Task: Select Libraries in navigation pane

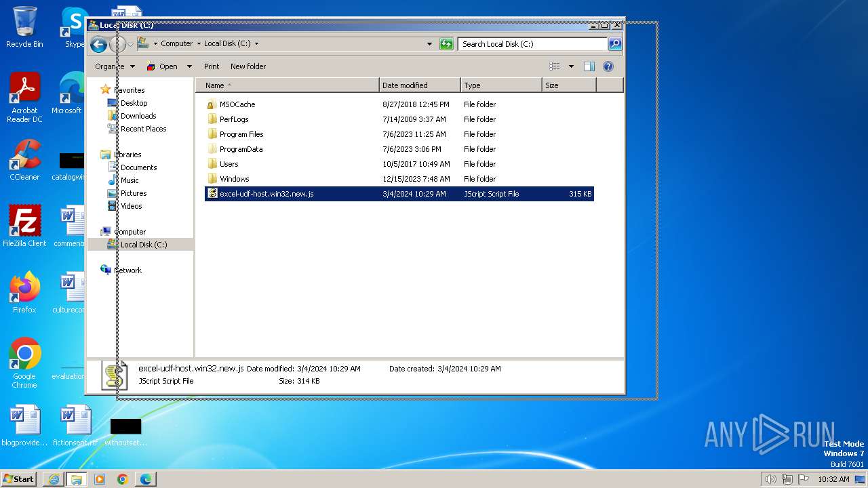Action: 127,155
